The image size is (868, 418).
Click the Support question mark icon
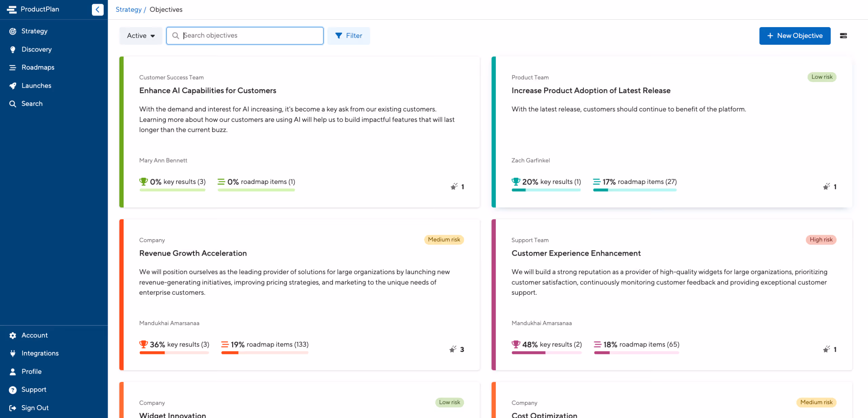point(13,390)
